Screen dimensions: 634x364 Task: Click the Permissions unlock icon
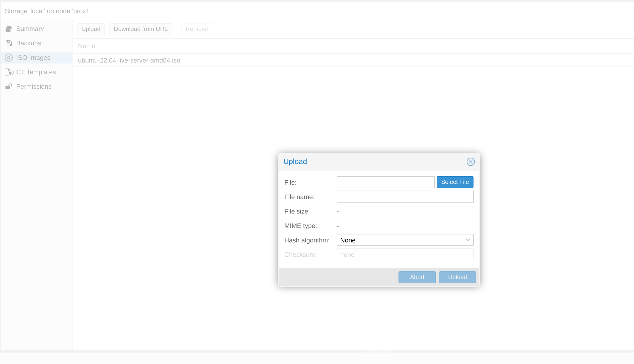pos(9,86)
